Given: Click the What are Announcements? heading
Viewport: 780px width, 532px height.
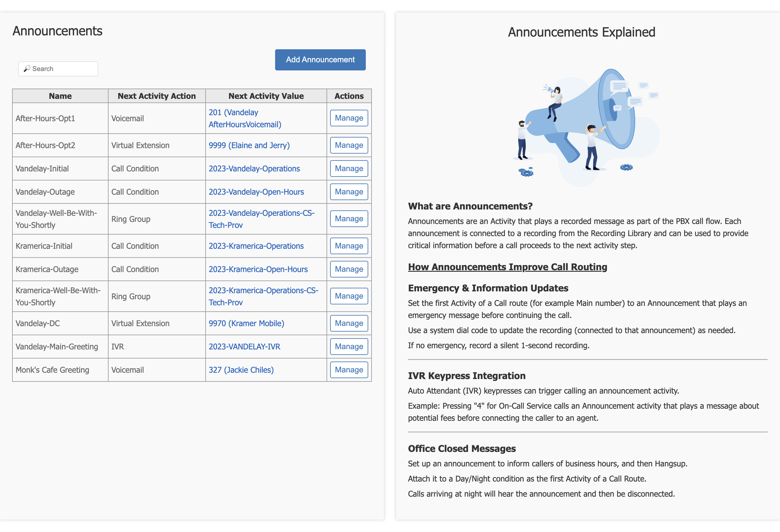Looking at the screenshot, I should pos(470,206).
